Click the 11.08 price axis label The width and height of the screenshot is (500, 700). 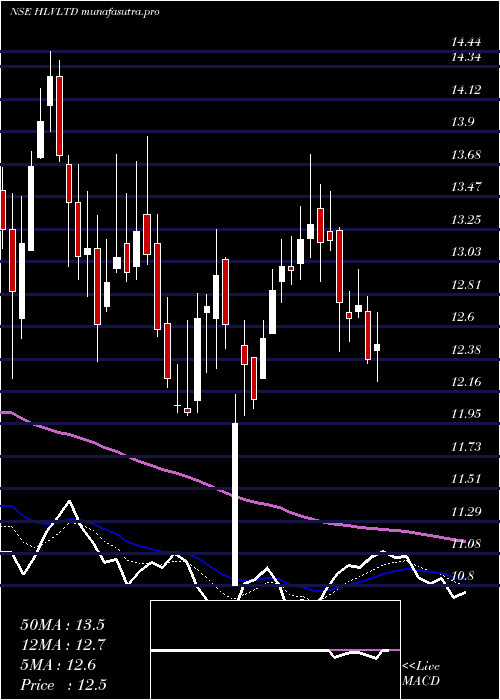tap(466, 544)
